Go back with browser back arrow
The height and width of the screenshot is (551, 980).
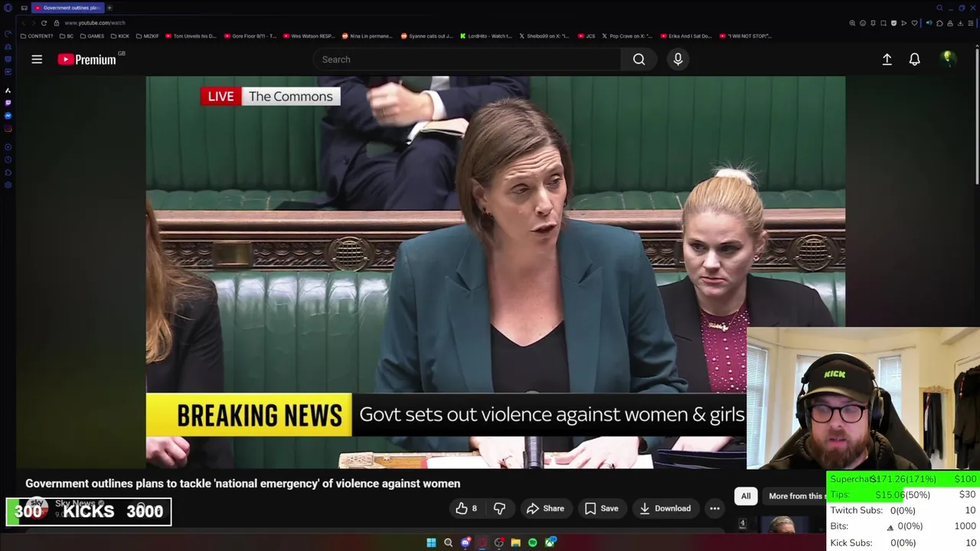(22, 23)
